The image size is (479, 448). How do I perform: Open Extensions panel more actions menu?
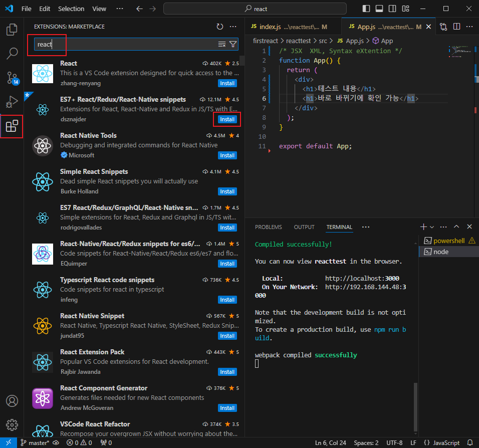233,27
